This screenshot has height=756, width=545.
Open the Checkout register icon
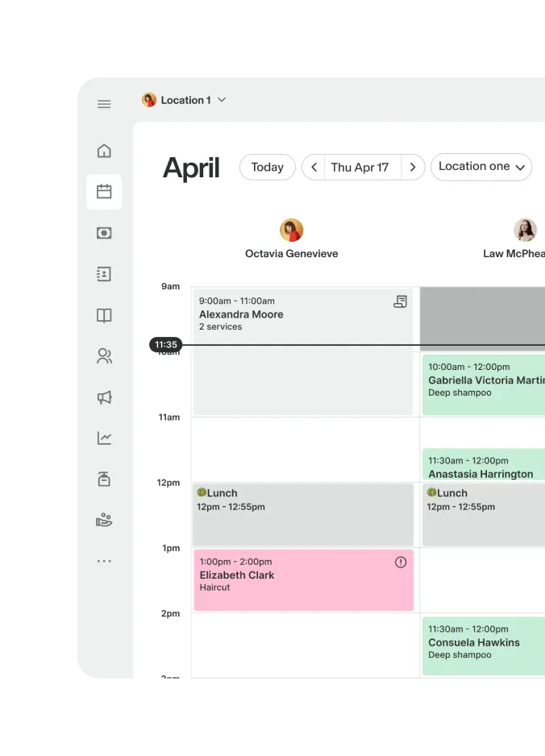coord(104,233)
